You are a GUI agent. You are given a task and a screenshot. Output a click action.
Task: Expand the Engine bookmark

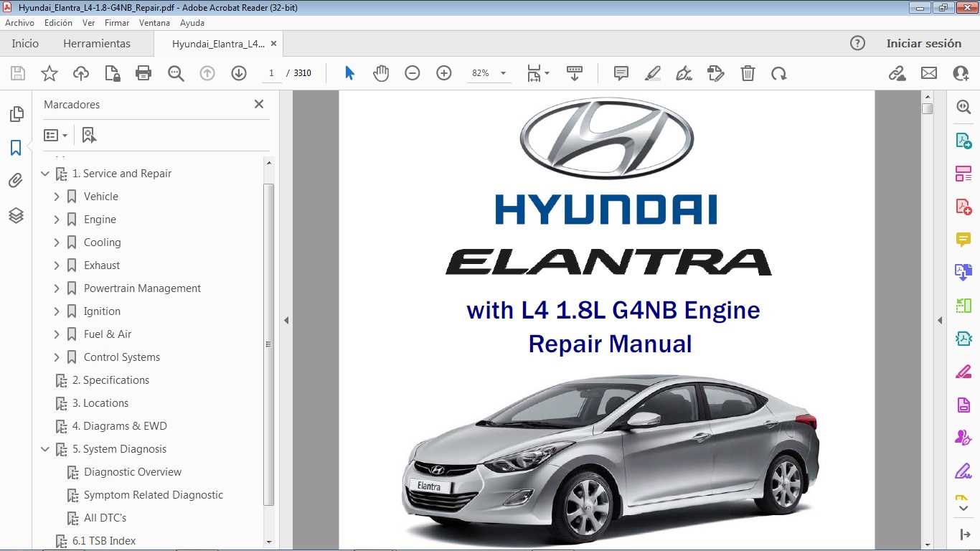point(57,220)
